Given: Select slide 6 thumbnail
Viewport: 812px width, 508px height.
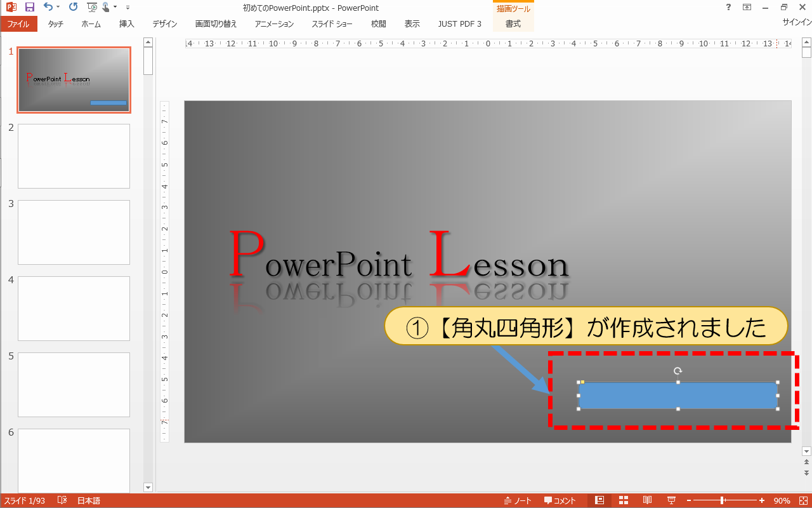Looking at the screenshot, I should coord(74,460).
